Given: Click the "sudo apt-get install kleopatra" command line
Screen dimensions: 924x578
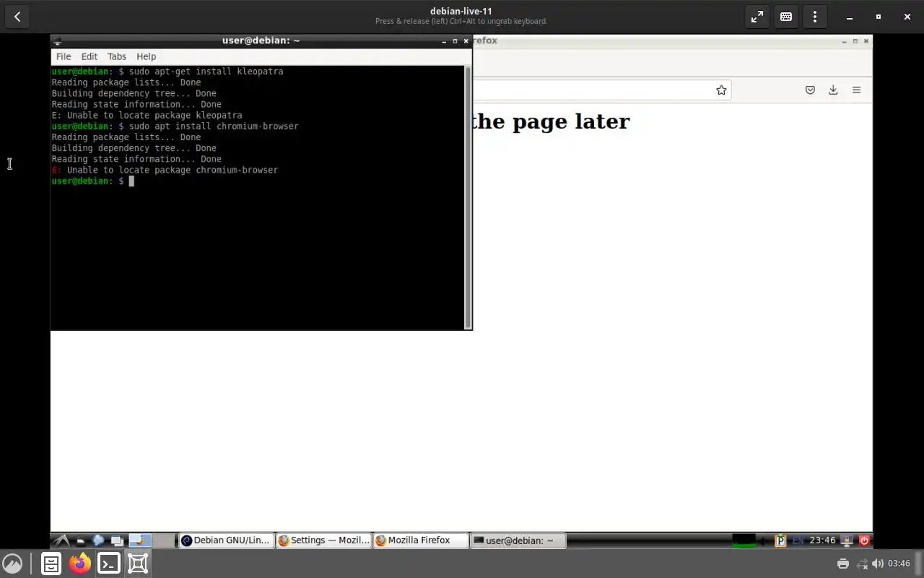Looking at the screenshot, I should pyautogui.click(x=206, y=72).
